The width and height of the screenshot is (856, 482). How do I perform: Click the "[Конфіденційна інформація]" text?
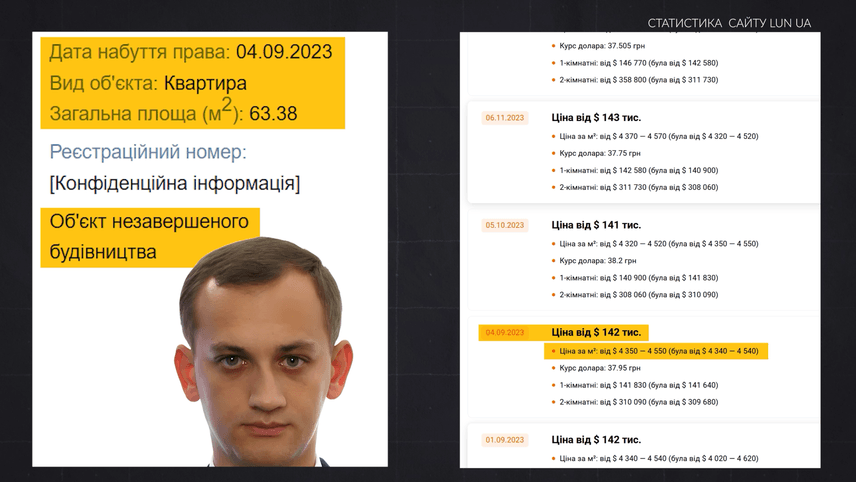(174, 184)
